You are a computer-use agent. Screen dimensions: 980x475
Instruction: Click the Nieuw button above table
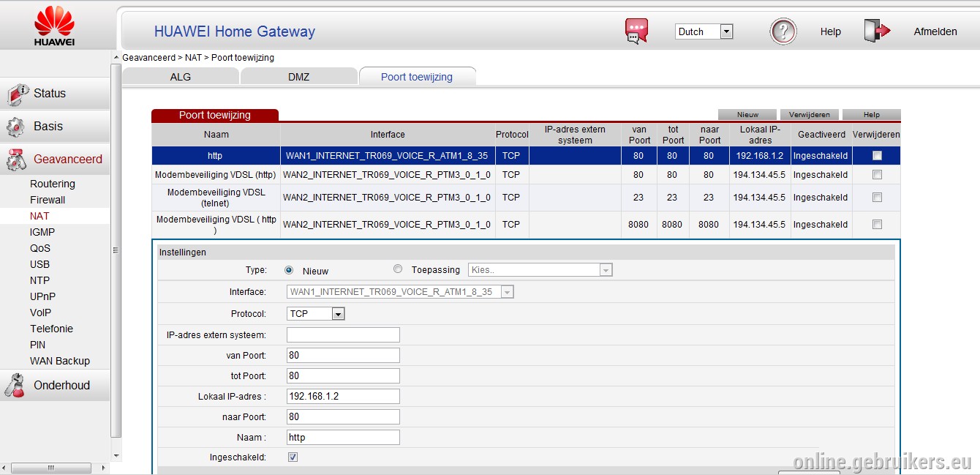(x=747, y=115)
